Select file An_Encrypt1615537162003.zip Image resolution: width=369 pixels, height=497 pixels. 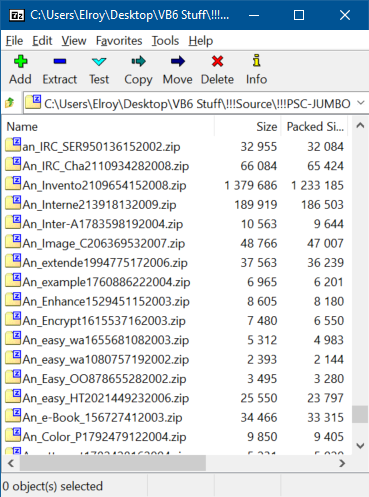pos(104,321)
